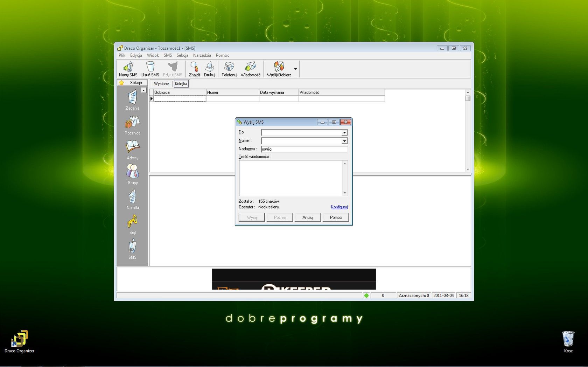Click the green status indicator

click(x=366, y=296)
